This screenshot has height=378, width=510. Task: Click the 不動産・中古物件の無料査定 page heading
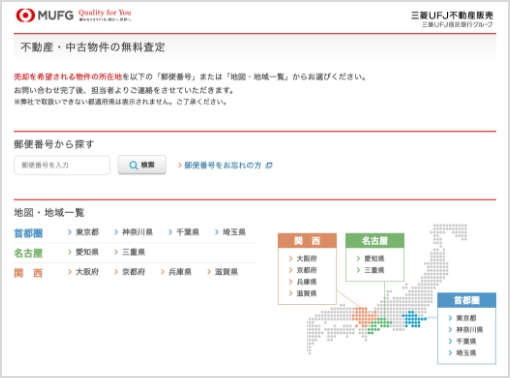pos(93,47)
